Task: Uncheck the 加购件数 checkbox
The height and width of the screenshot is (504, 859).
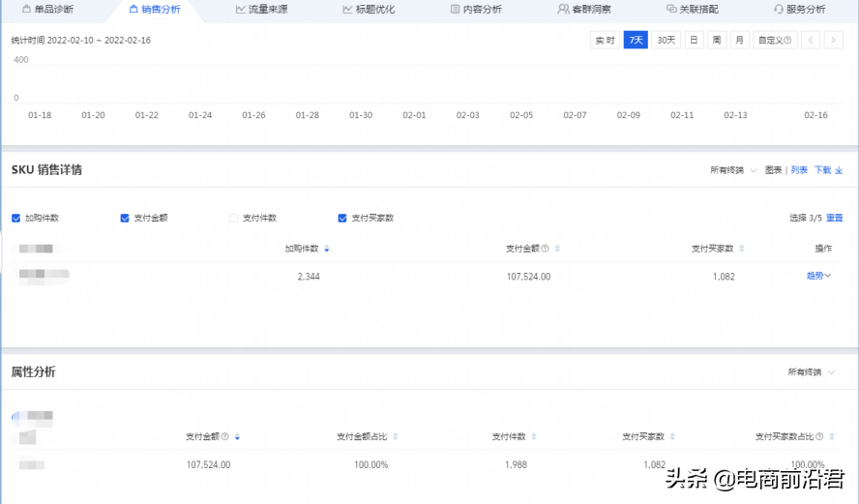Action: click(15, 218)
